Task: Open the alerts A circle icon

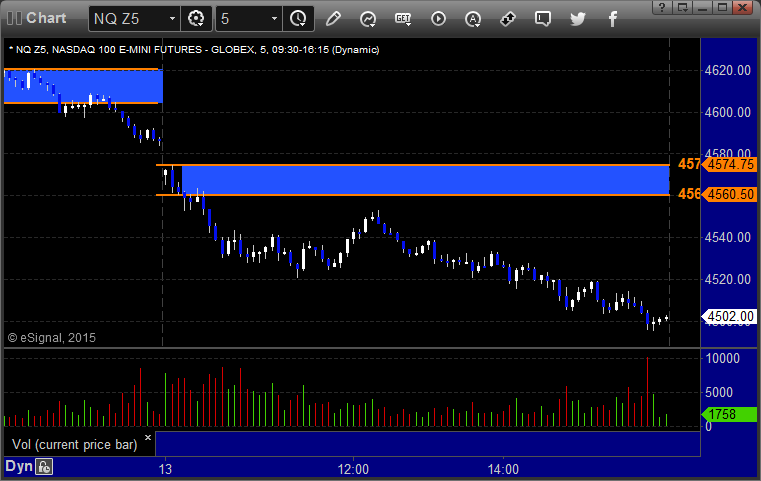Action: (473, 19)
